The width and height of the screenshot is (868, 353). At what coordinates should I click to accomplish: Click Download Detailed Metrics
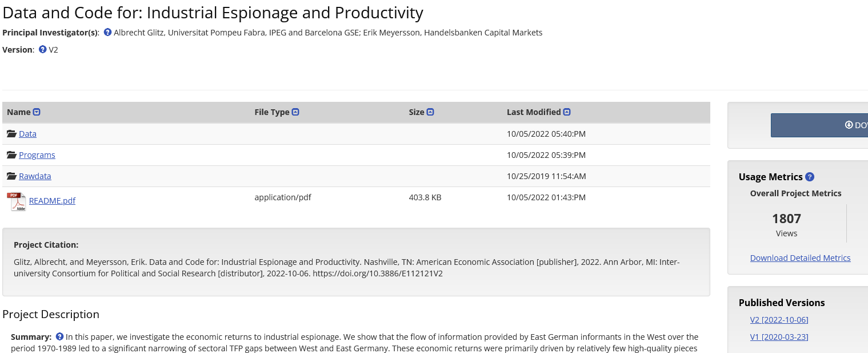coord(800,257)
